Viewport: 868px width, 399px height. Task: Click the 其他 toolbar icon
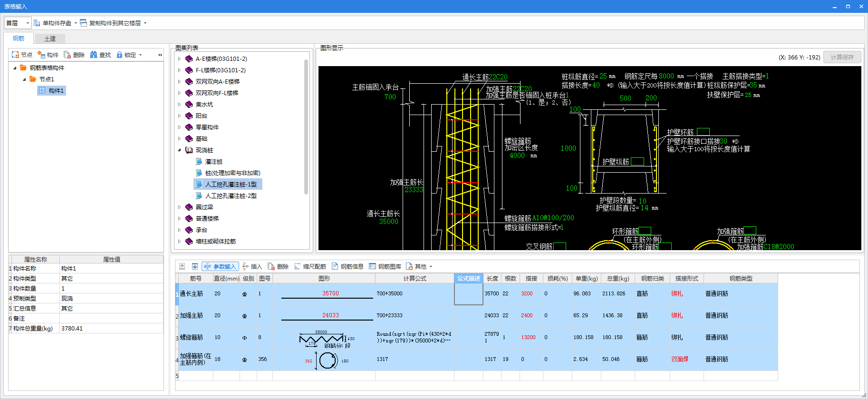click(x=409, y=266)
